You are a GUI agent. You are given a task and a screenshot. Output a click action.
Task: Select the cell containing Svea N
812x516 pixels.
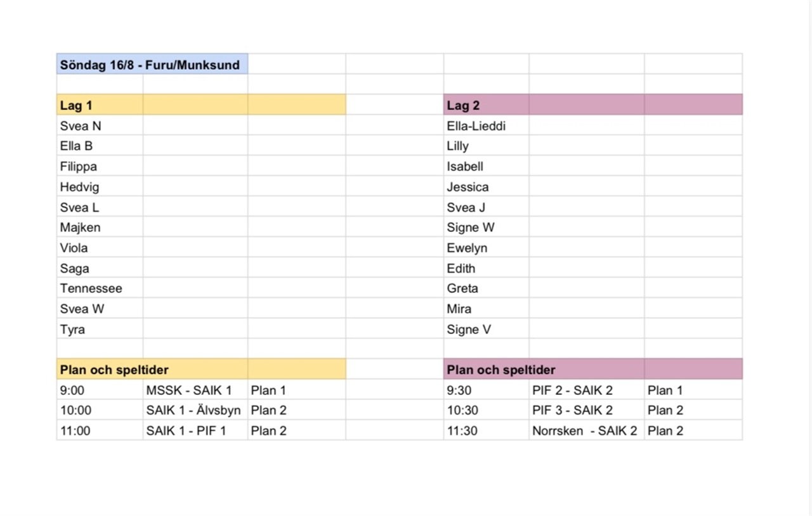pyautogui.click(x=100, y=125)
